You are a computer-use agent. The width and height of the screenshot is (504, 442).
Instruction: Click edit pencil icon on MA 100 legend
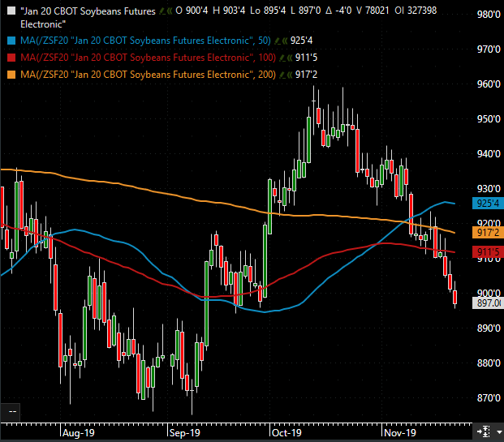282,58
